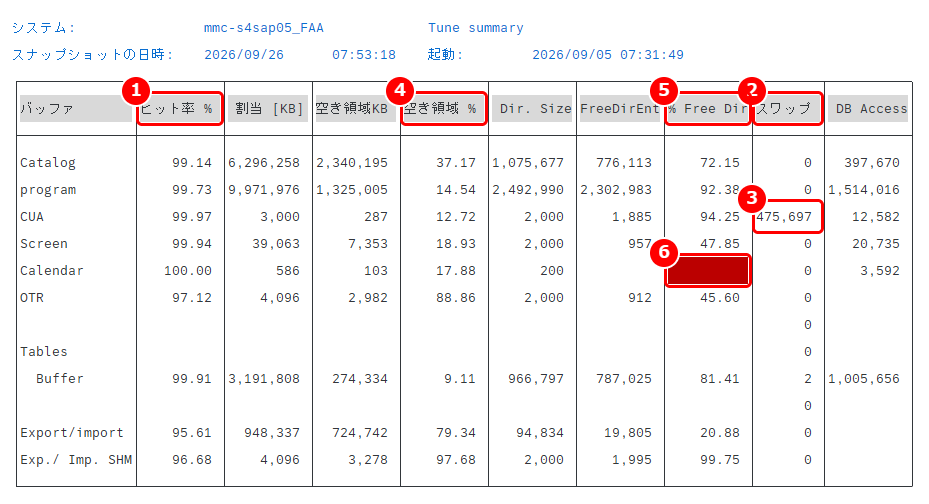
Task: Select CUA free space value 287
Action: coord(376,217)
